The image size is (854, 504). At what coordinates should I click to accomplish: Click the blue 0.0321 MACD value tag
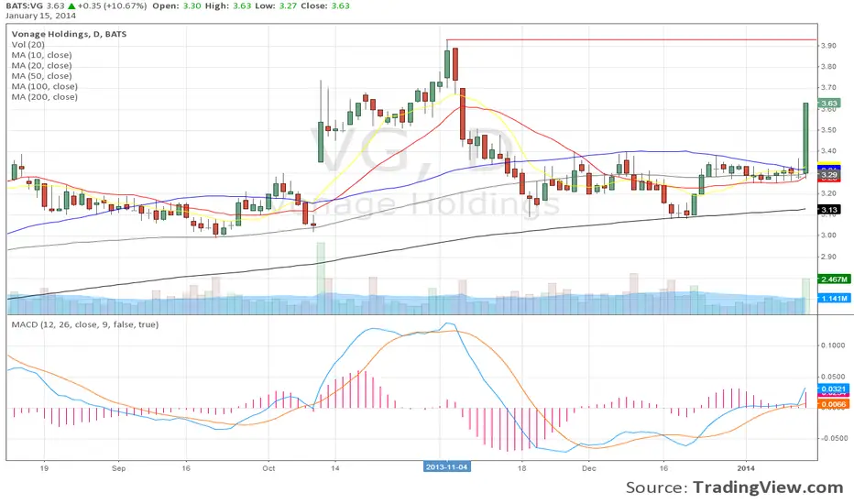pyautogui.click(x=833, y=389)
